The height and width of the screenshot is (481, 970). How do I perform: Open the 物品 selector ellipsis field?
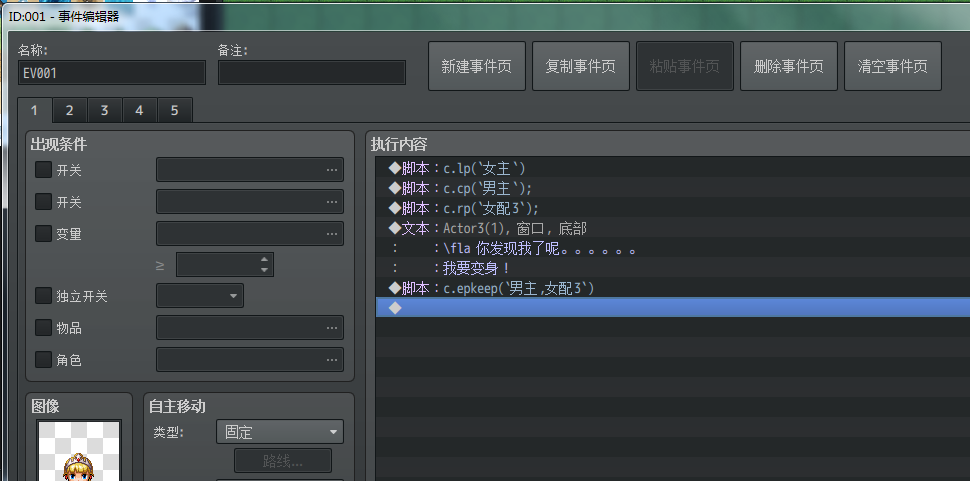tap(250, 328)
